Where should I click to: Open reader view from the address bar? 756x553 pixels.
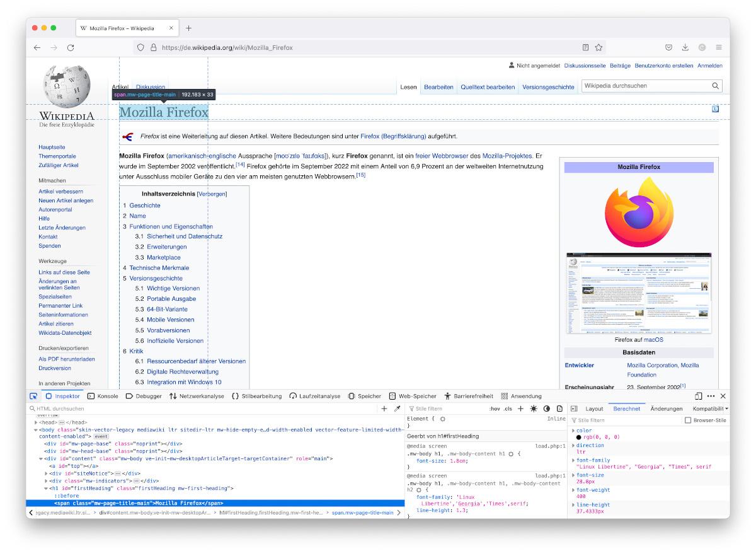click(585, 47)
